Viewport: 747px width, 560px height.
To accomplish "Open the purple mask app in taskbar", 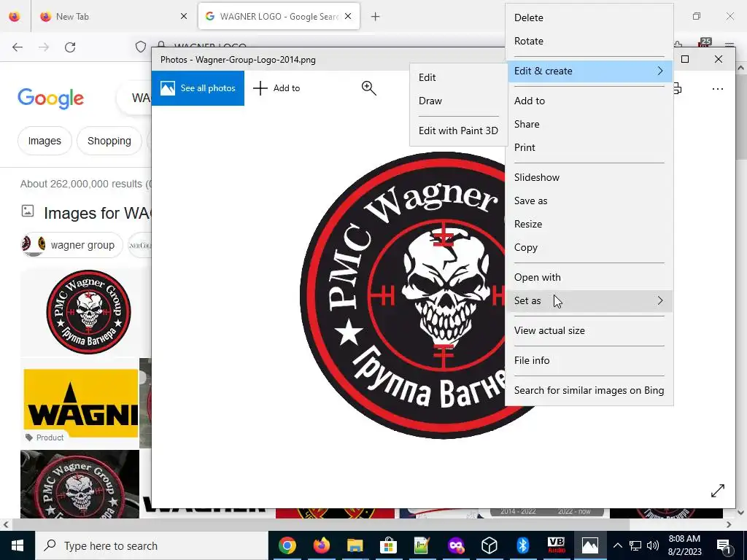I will pyautogui.click(x=455, y=545).
